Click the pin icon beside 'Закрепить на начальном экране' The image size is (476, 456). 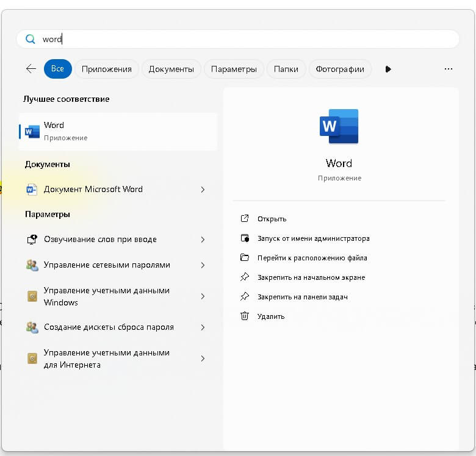(x=245, y=277)
